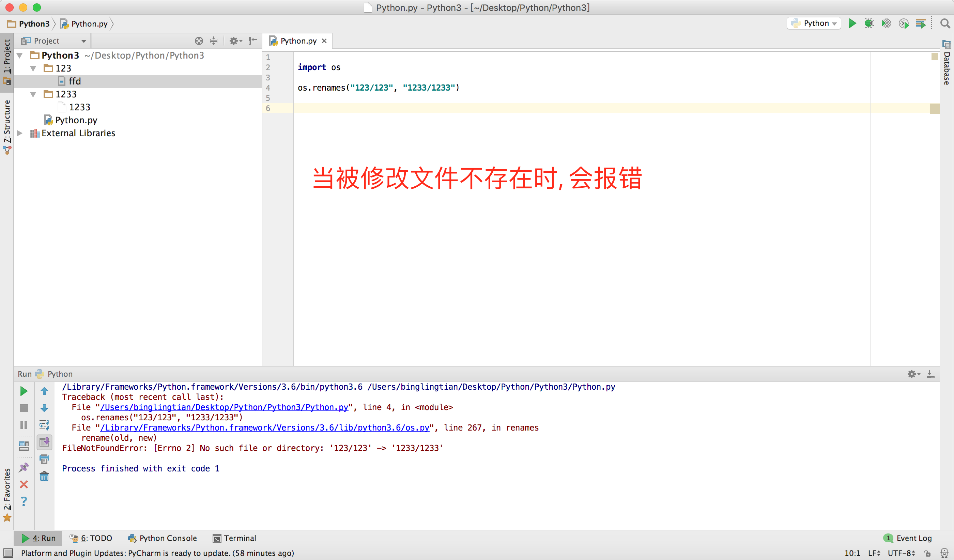
Task: Expand External Libraries node
Action: tap(20, 133)
